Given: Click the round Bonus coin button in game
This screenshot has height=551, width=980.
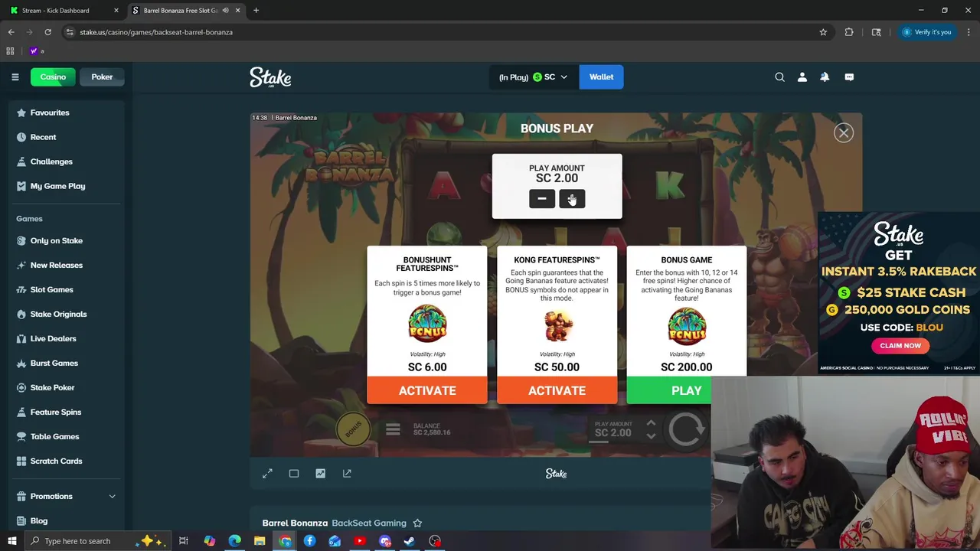Looking at the screenshot, I should pos(353,430).
